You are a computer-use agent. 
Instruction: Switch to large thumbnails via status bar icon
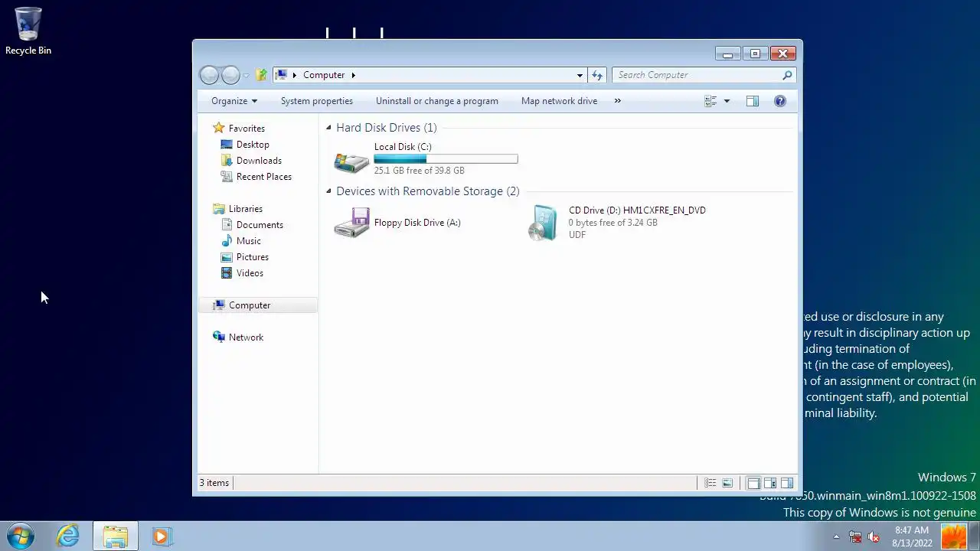(x=727, y=483)
